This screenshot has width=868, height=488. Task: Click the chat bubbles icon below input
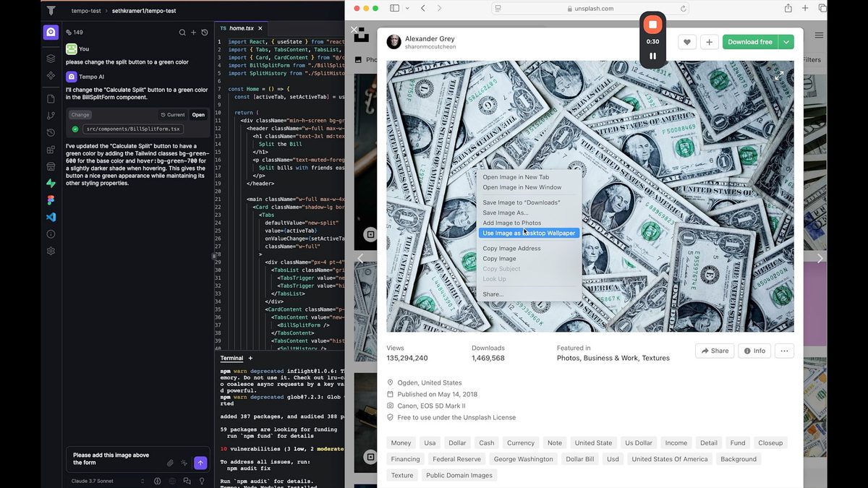187,481
